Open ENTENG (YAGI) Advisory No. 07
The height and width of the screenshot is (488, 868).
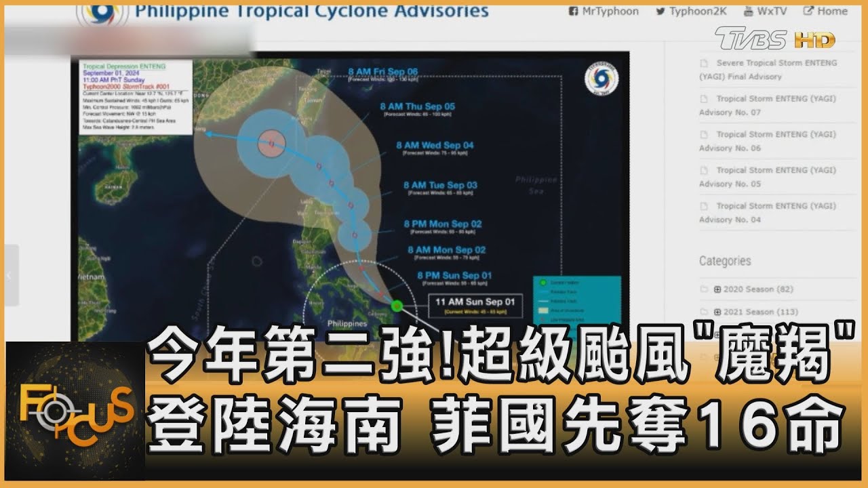point(768,105)
